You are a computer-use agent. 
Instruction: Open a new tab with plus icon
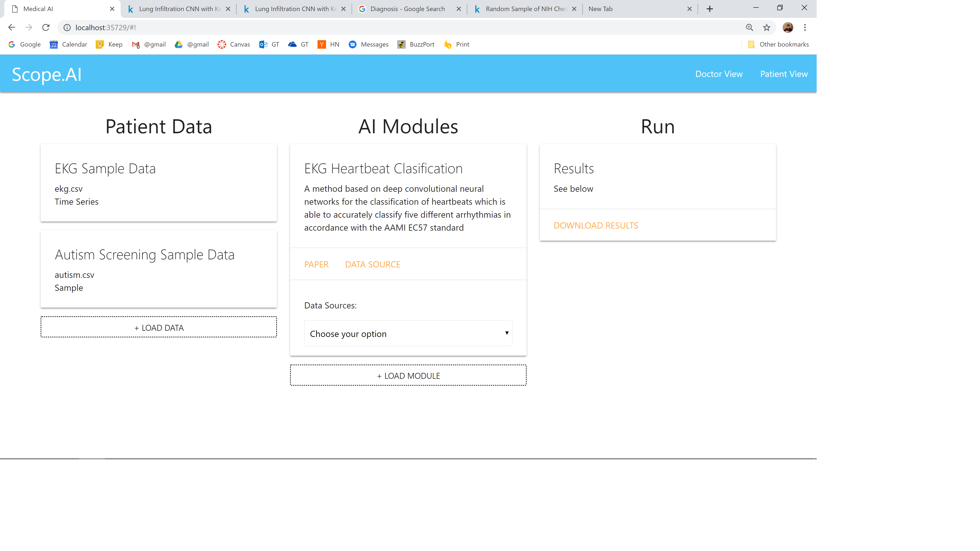coord(709,9)
